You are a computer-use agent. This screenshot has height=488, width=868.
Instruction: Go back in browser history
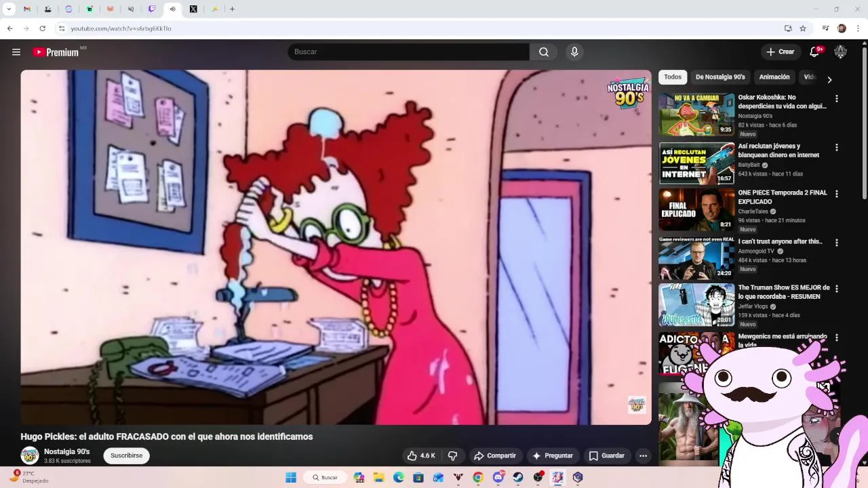point(9,28)
